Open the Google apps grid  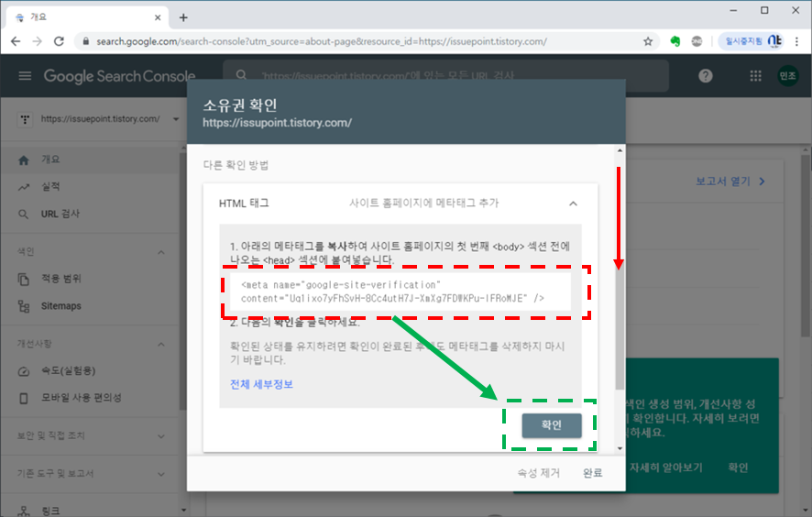pos(755,76)
